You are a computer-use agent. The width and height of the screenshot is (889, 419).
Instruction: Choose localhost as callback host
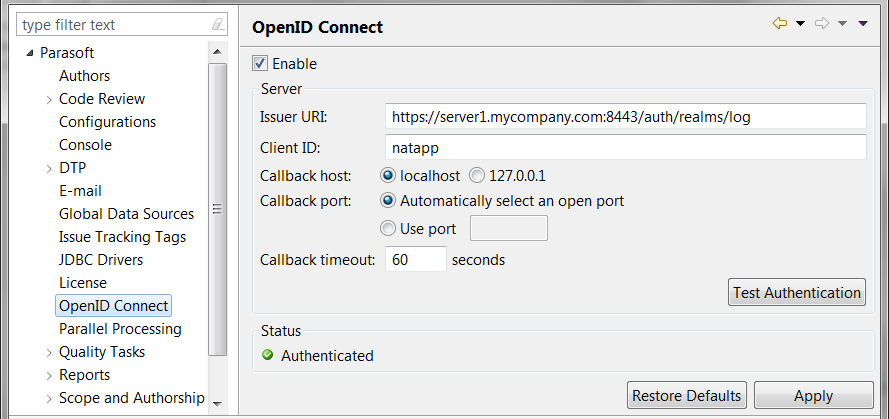(x=388, y=176)
